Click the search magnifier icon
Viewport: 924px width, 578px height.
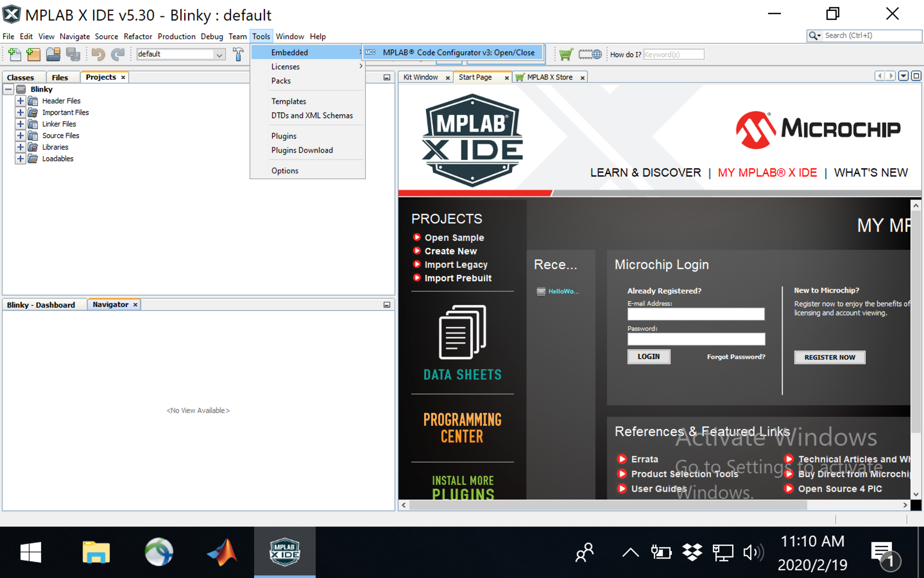point(814,36)
